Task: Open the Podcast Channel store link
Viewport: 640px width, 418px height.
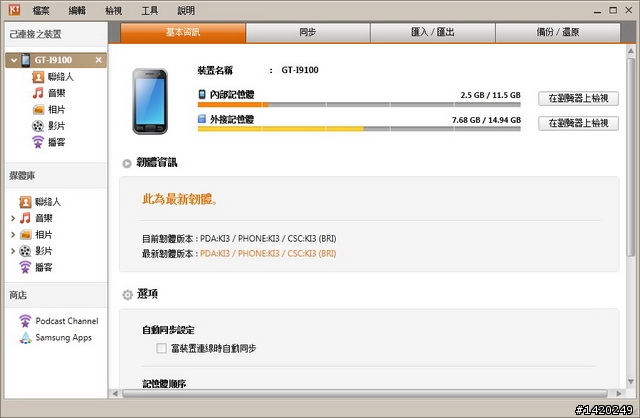Action: click(67, 321)
